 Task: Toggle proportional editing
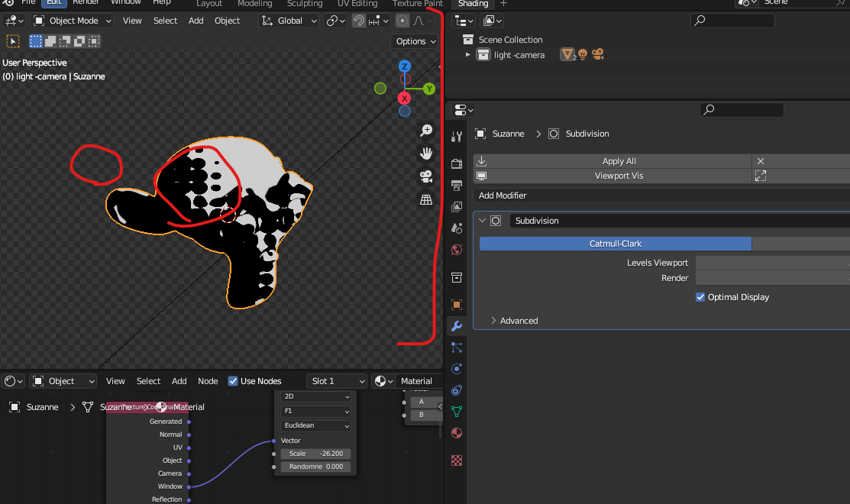pos(402,21)
